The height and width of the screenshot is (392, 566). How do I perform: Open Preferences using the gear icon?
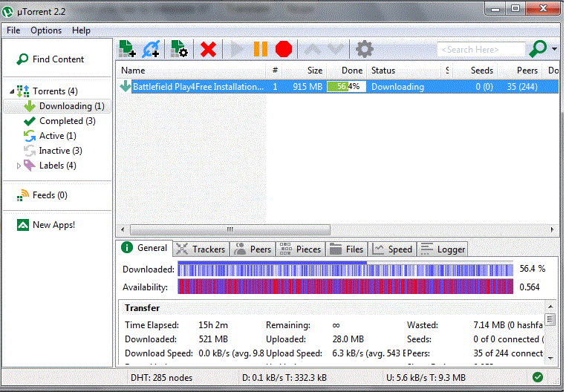click(364, 49)
